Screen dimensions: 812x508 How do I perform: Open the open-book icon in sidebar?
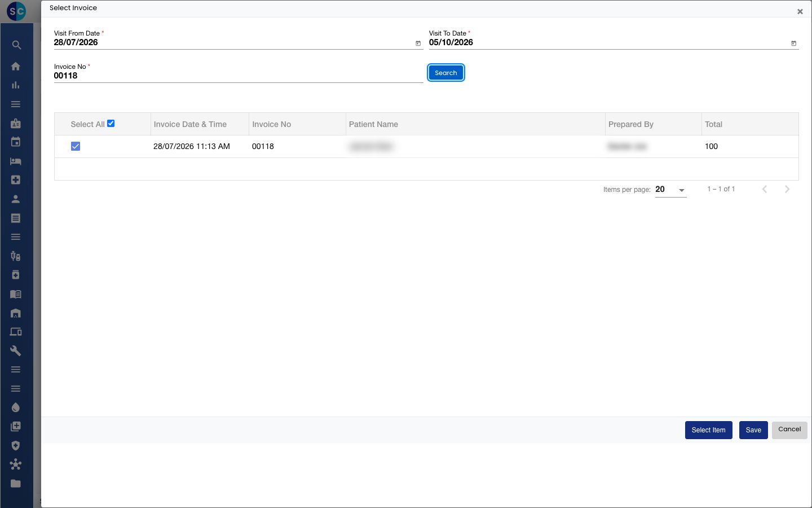coord(16,294)
